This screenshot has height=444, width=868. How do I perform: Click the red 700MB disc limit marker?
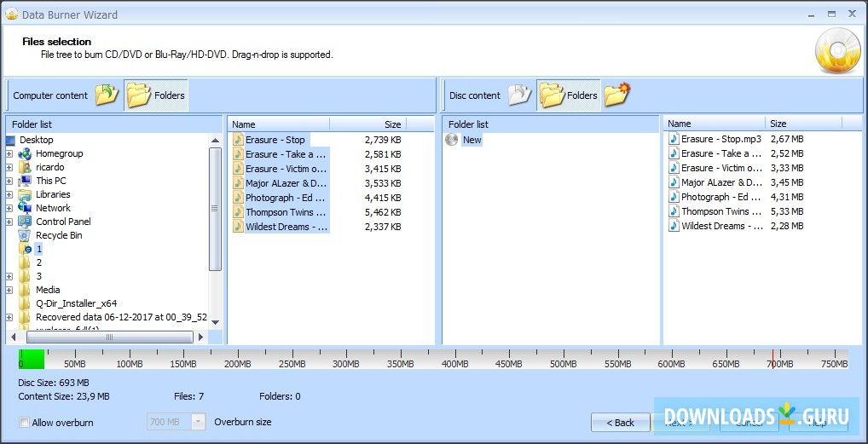point(773,359)
